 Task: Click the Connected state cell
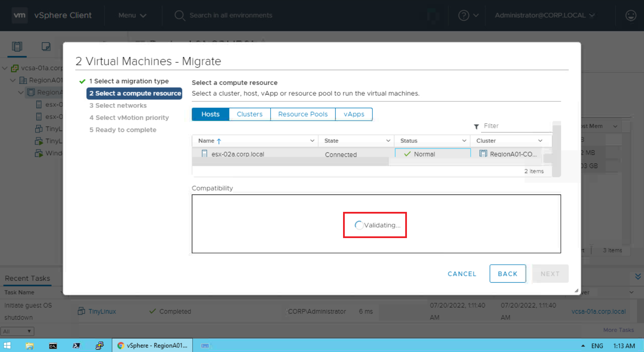(x=341, y=154)
